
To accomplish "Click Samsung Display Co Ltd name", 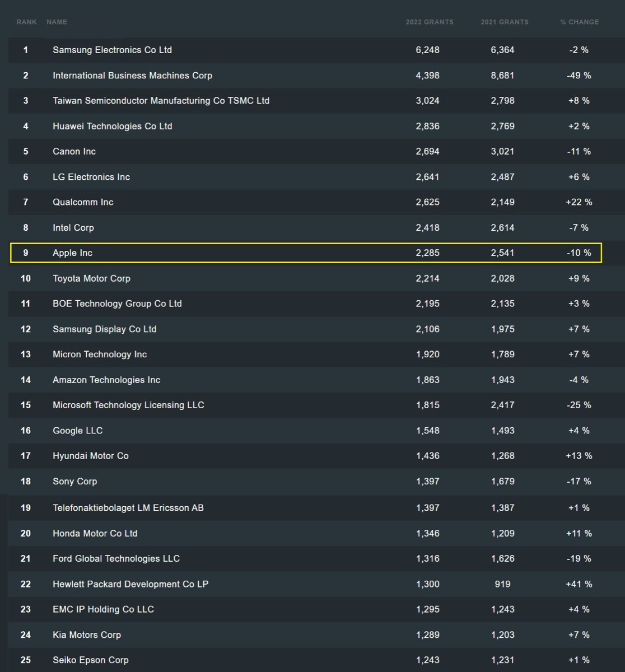I will [104, 329].
